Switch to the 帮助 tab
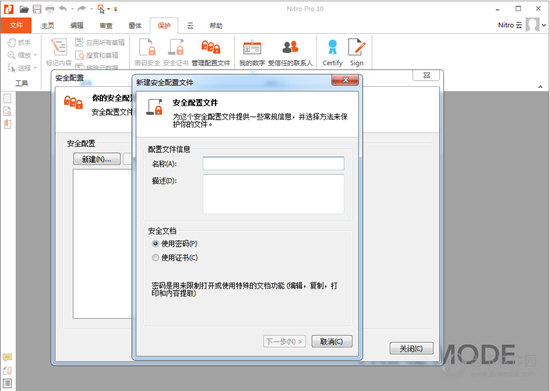This screenshot has width=550, height=391. pyautogui.click(x=216, y=26)
